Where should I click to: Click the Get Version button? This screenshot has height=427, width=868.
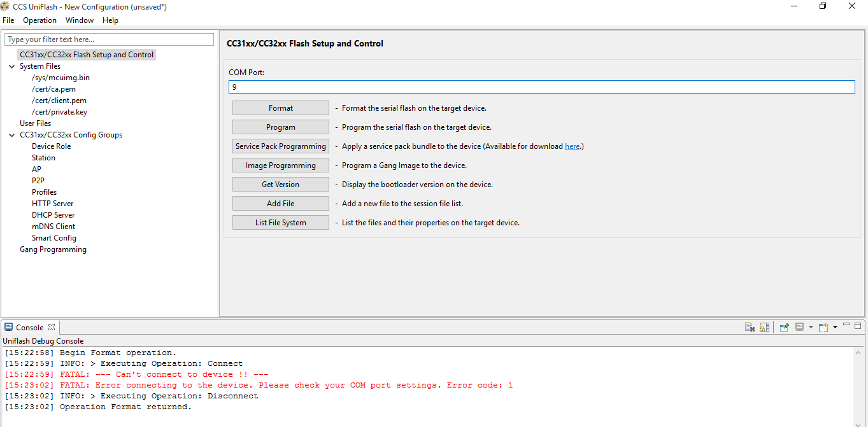coord(281,185)
